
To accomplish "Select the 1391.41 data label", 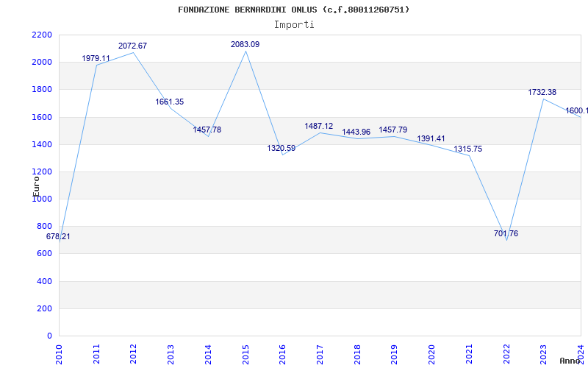I will (x=431, y=138).
